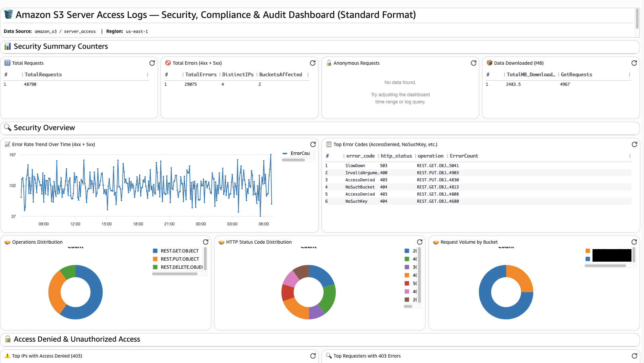Sort by error_code column header

360,156
